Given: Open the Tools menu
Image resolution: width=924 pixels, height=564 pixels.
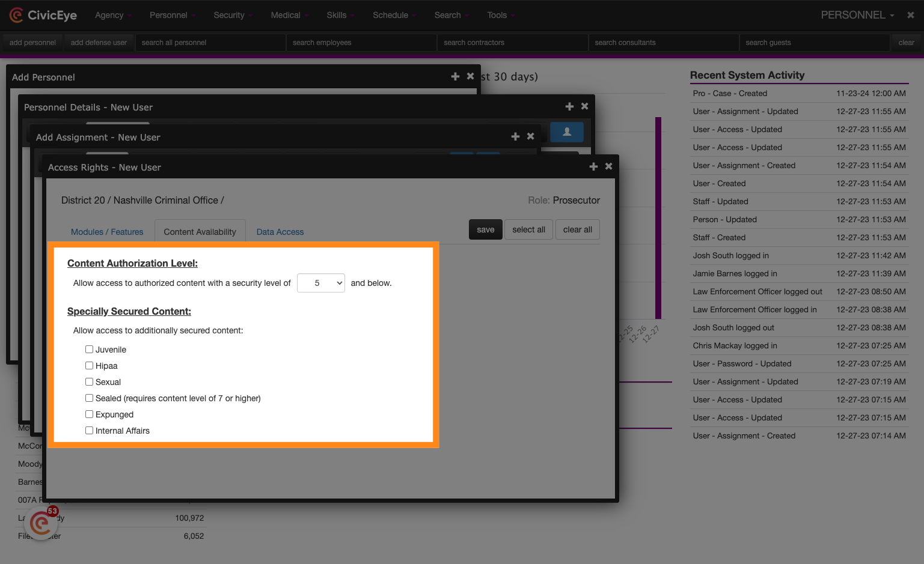Looking at the screenshot, I should (501, 15).
